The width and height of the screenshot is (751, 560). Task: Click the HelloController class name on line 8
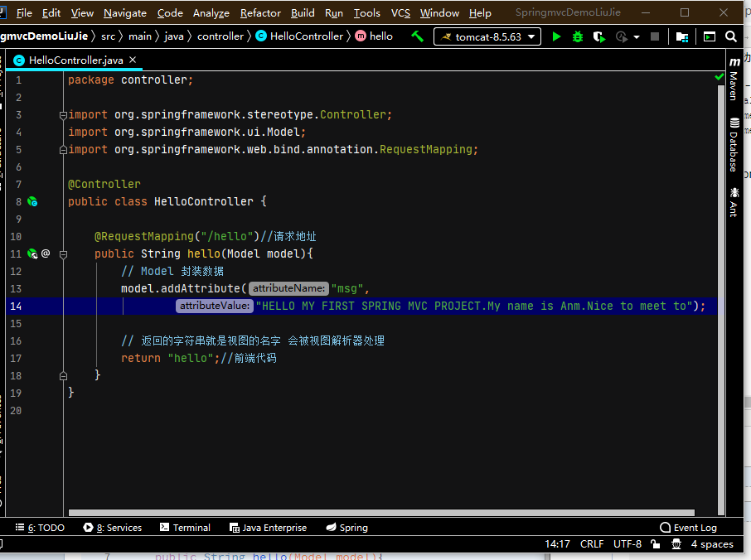click(x=204, y=201)
